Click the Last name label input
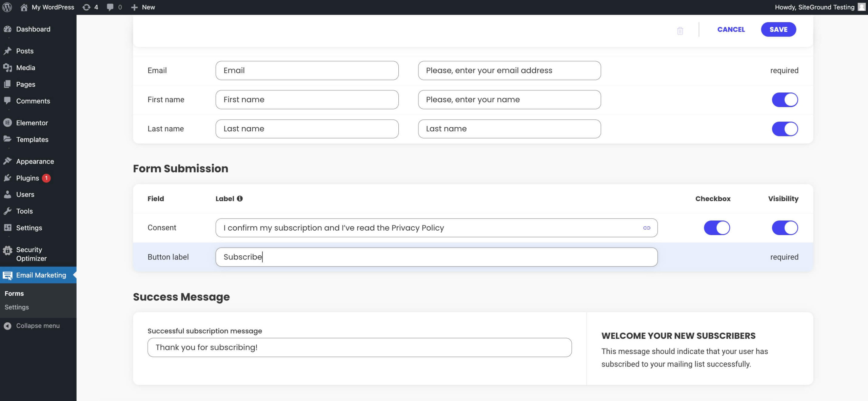The height and width of the screenshot is (401, 868). [307, 129]
